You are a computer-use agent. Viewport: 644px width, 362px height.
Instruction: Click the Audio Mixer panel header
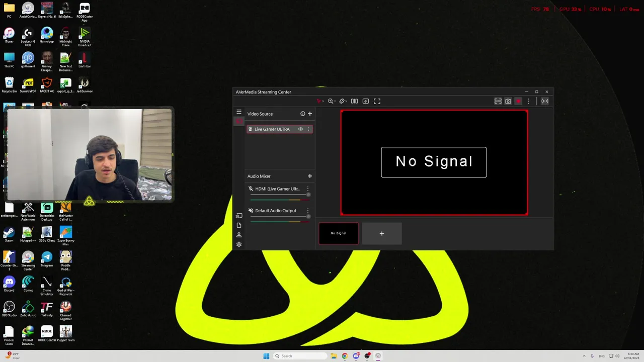point(259,176)
